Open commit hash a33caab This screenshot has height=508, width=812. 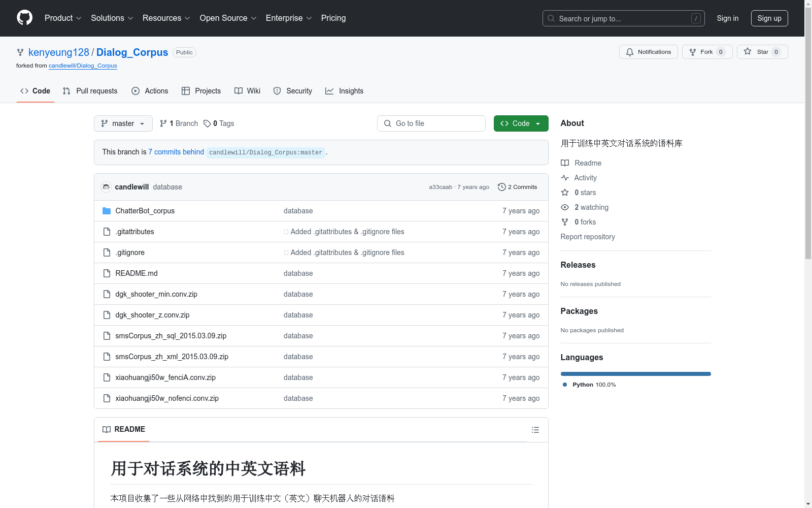(x=441, y=187)
